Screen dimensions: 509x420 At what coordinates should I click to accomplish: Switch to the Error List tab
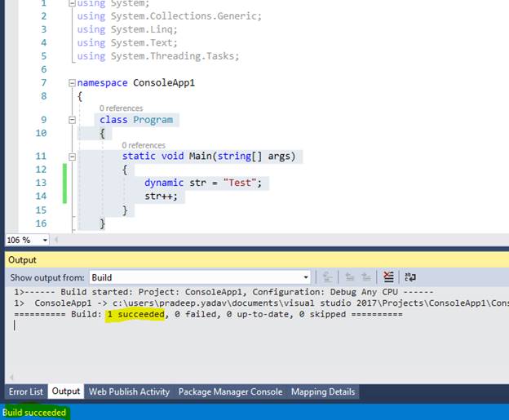point(26,391)
